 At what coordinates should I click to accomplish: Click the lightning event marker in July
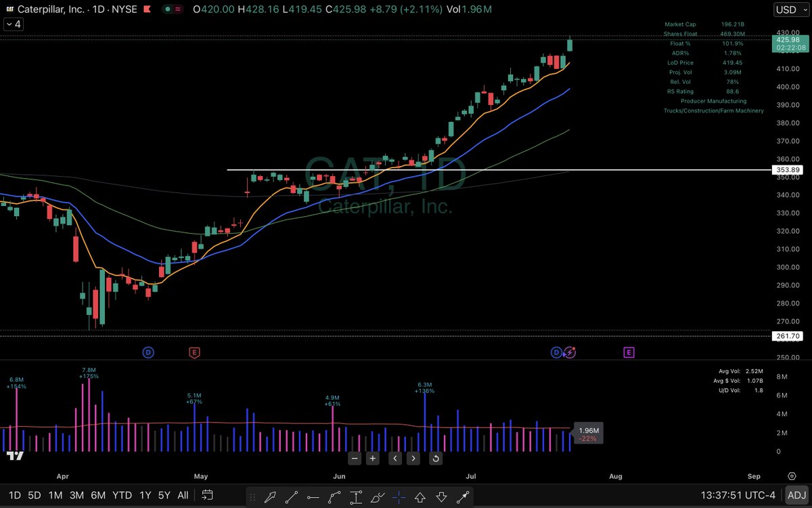pos(570,352)
